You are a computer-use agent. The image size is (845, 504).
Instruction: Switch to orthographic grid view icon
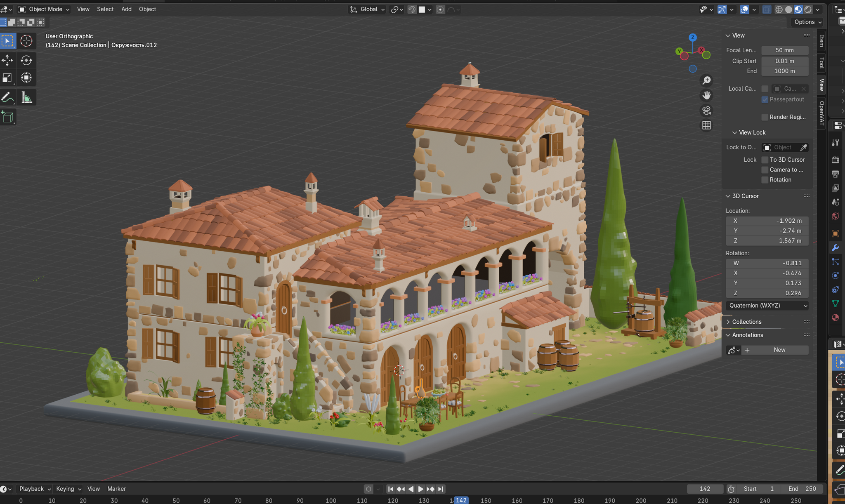pos(706,125)
